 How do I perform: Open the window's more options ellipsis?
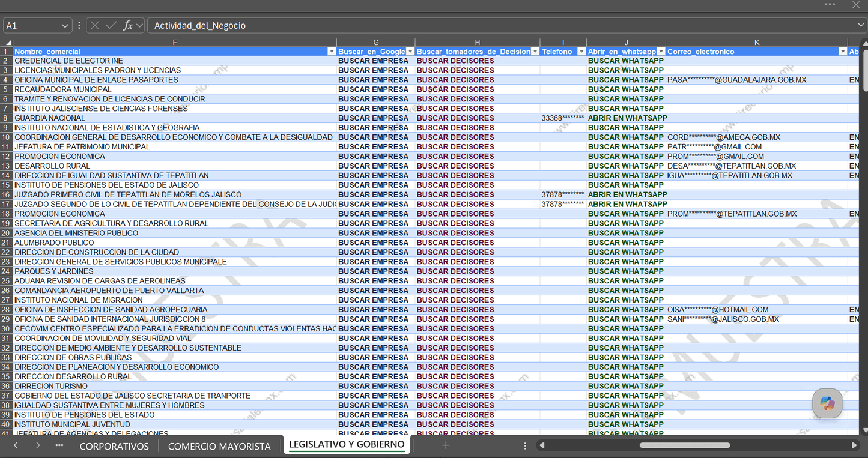(830, 4)
